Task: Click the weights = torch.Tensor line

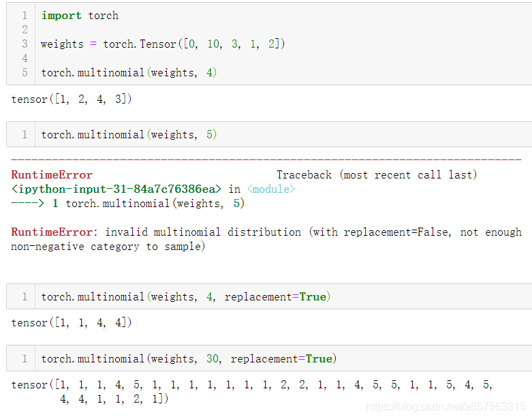Action: (x=163, y=44)
